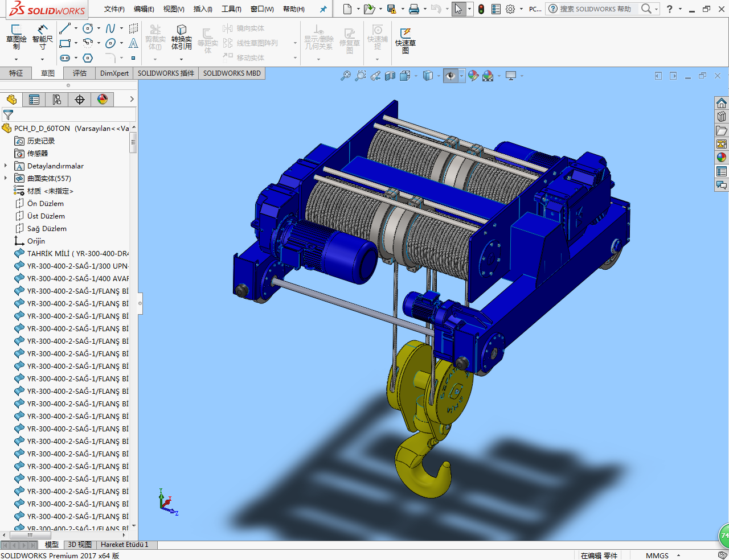Image resolution: width=729 pixels, height=560 pixels.
Task: Switch to the 3D 视图 bottom tab
Action: [80, 545]
